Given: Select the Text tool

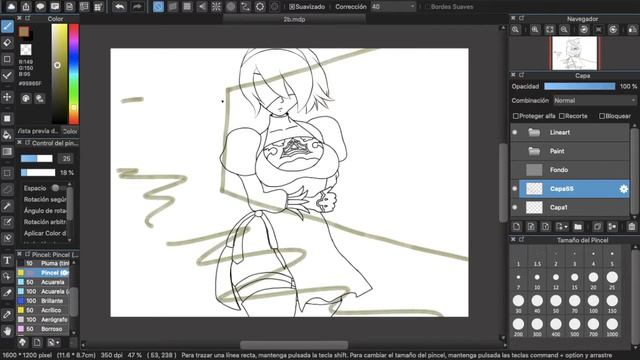Looking at the screenshot, I should [7, 260].
